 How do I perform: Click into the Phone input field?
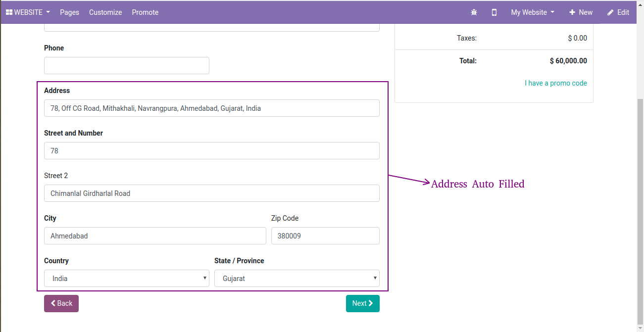[127, 66]
